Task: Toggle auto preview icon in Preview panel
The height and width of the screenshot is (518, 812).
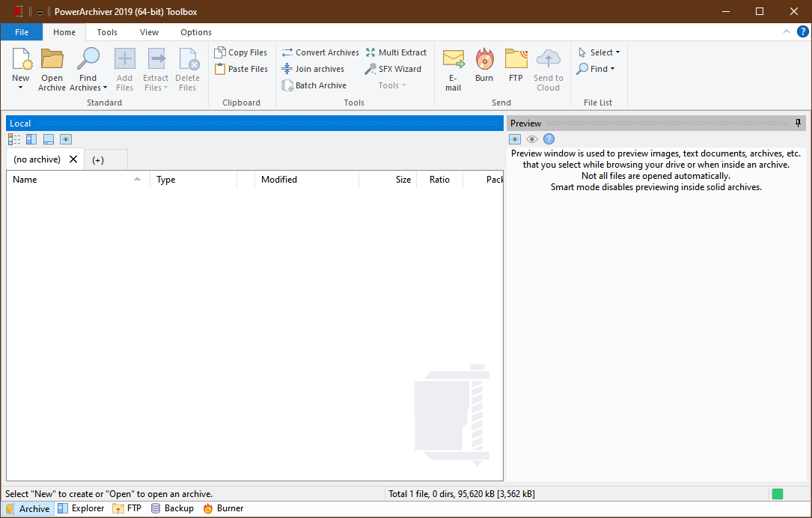Action: point(515,139)
